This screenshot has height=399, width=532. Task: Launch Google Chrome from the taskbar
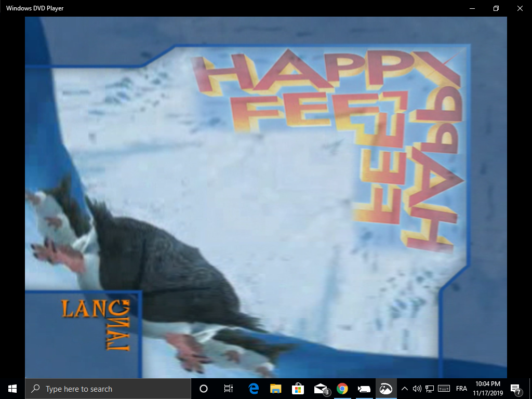(x=342, y=389)
